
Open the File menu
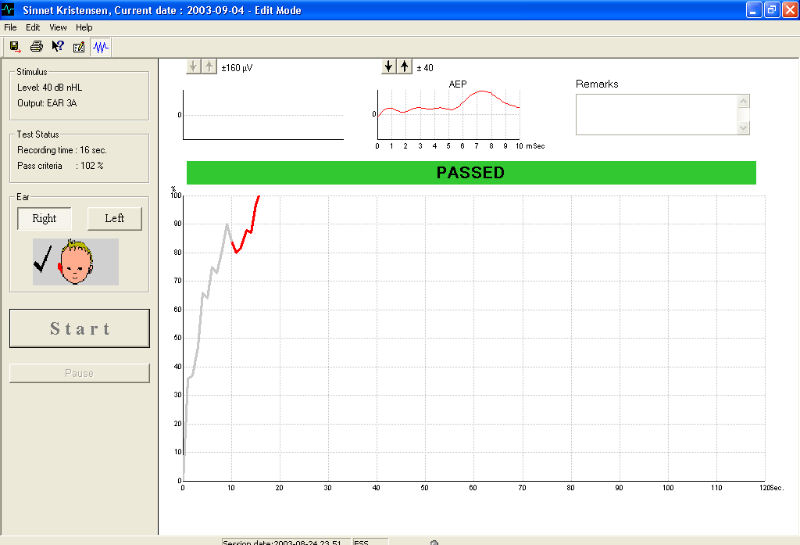pos(11,27)
